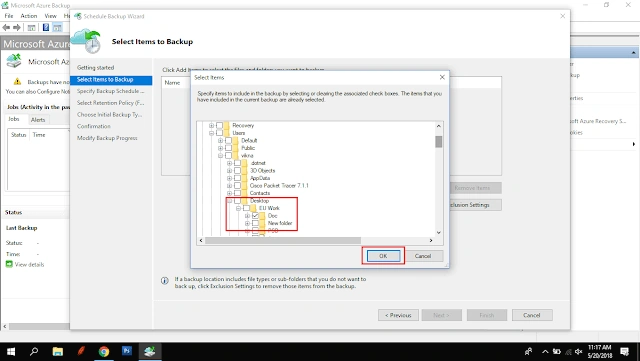Open Windows Start menu
The width and height of the screenshot is (640, 361).
11,351
